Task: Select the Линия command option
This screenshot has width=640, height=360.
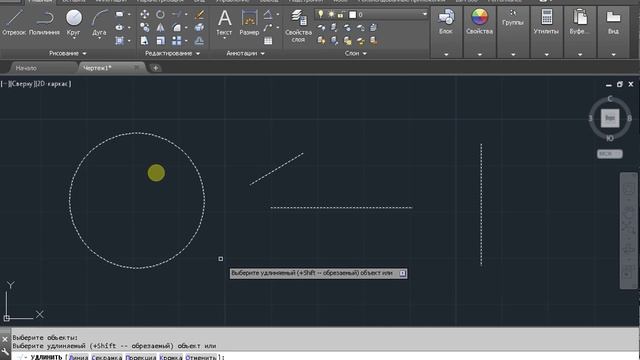Action: (78, 357)
